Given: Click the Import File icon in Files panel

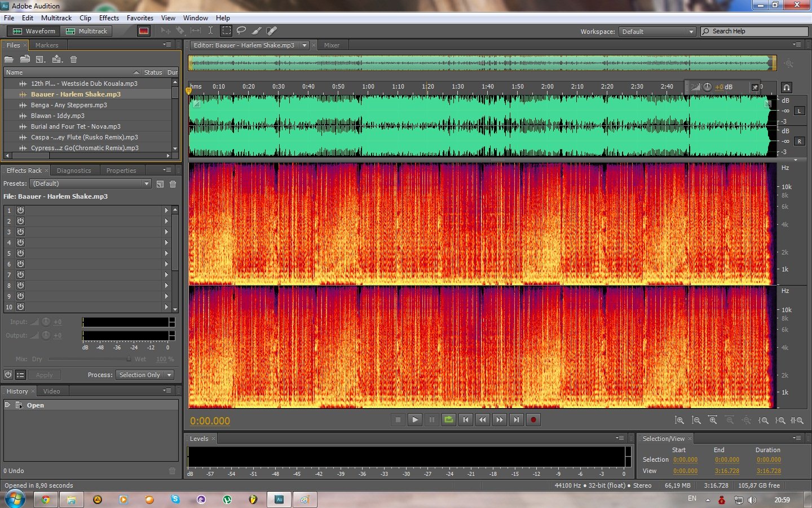Looking at the screenshot, I should (25, 59).
